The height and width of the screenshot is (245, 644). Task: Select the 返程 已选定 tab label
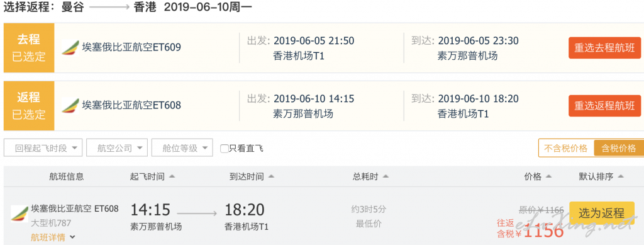pos(29,106)
